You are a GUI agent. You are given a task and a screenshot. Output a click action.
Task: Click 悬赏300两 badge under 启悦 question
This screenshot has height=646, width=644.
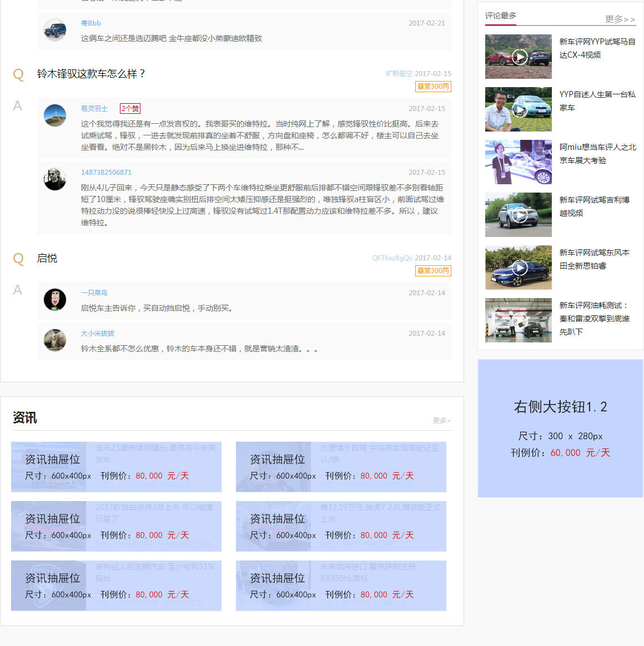pos(433,271)
